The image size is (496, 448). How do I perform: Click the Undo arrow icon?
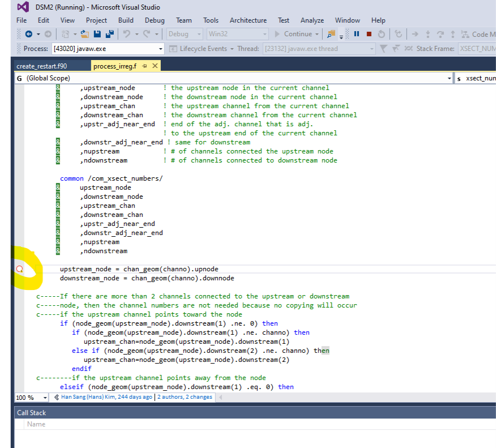(126, 34)
